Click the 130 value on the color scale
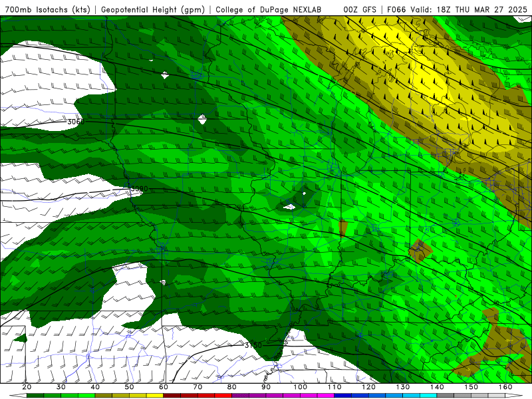532x399 pixels. click(403, 387)
